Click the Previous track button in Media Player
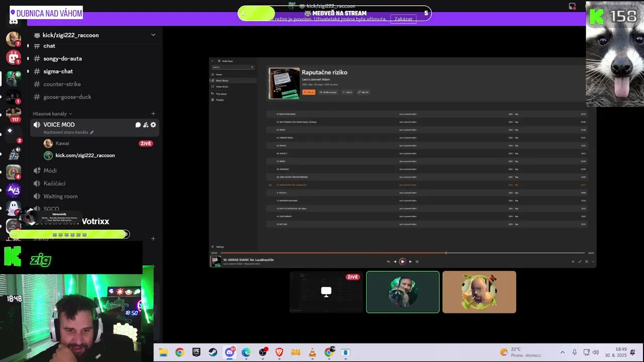 (x=395, y=261)
